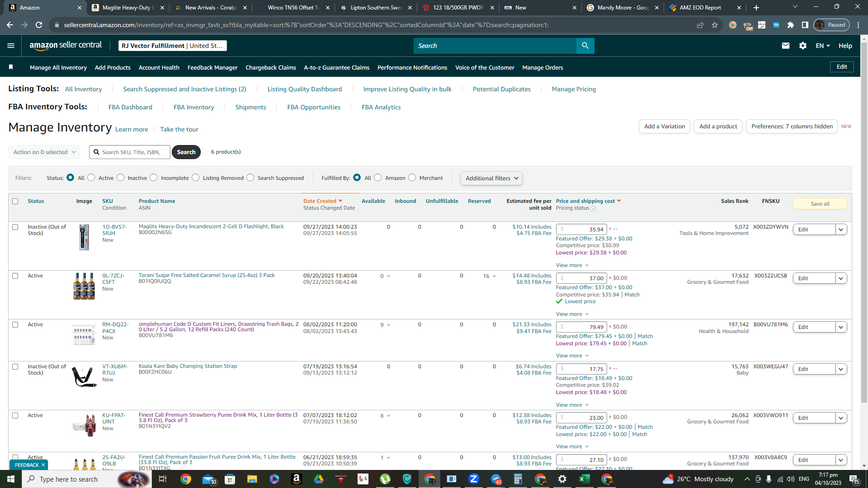Open Edit dropdown arrow for Torani row
The height and width of the screenshot is (488, 868).
coord(841,278)
